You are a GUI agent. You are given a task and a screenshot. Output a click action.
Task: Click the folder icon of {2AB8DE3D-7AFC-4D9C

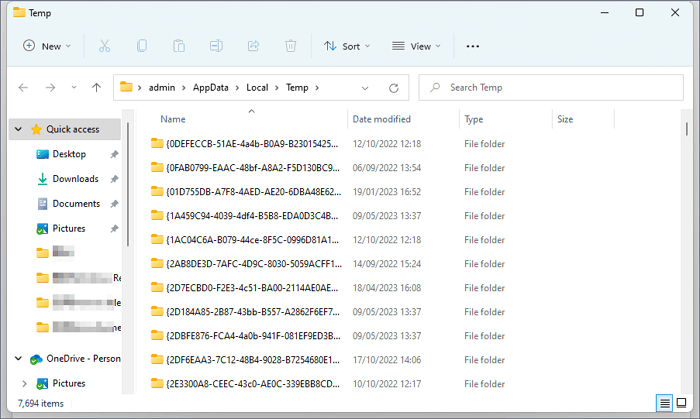tap(157, 263)
